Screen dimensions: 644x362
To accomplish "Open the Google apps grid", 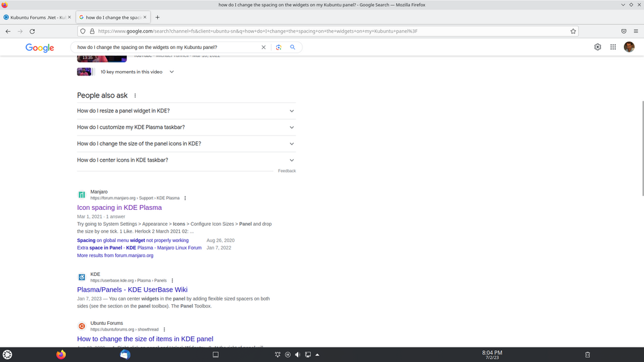I will [613, 47].
